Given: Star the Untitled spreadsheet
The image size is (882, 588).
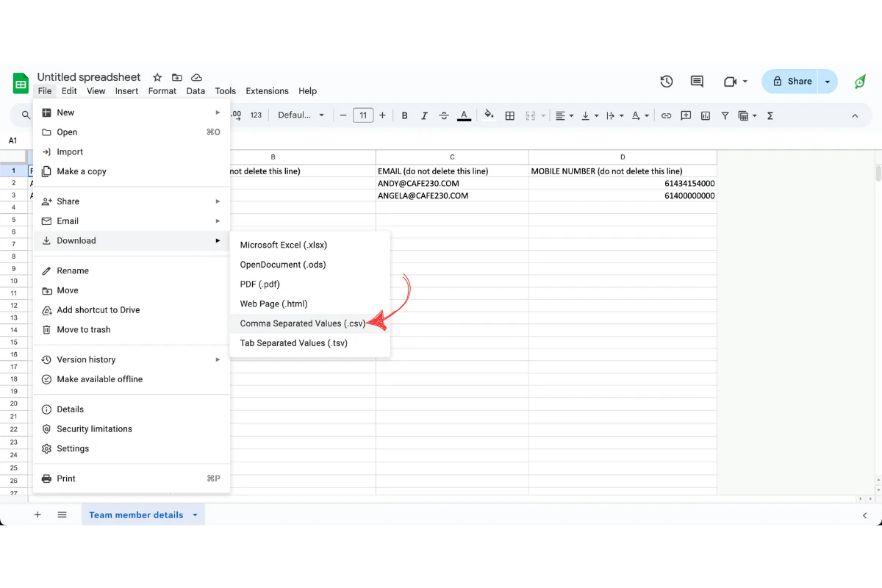Looking at the screenshot, I should pos(157,77).
